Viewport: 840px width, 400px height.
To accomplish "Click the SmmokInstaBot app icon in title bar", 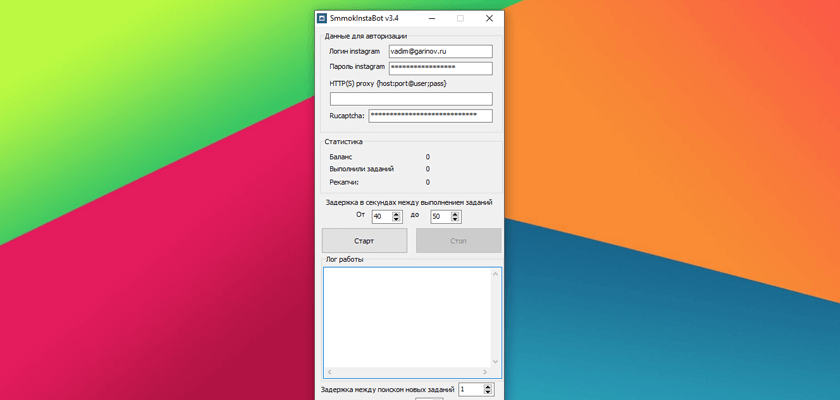I will (x=321, y=18).
